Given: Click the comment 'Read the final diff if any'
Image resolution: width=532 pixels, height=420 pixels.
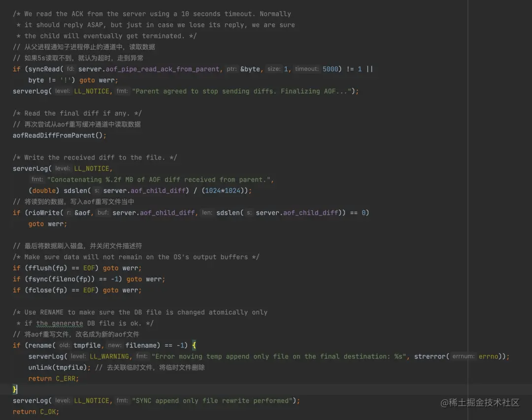Looking at the screenshot, I should (77, 113).
